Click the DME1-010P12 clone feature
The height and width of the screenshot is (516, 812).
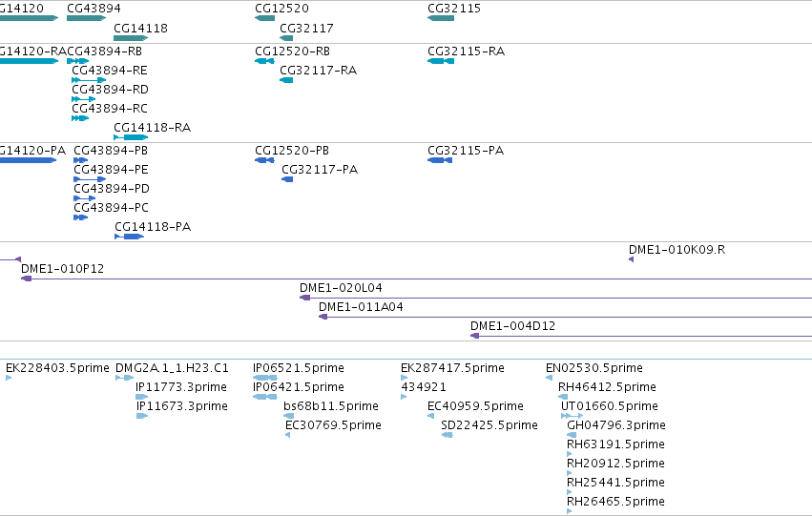point(416,279)
